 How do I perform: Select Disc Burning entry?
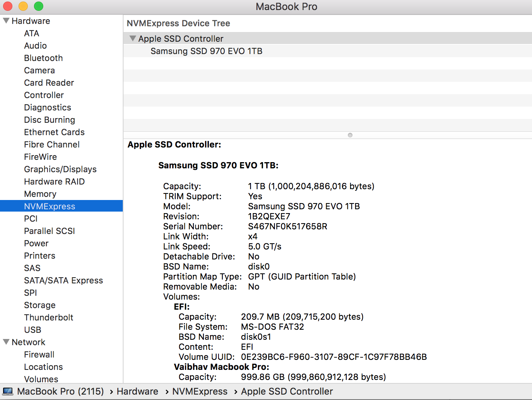click(49, 120)
